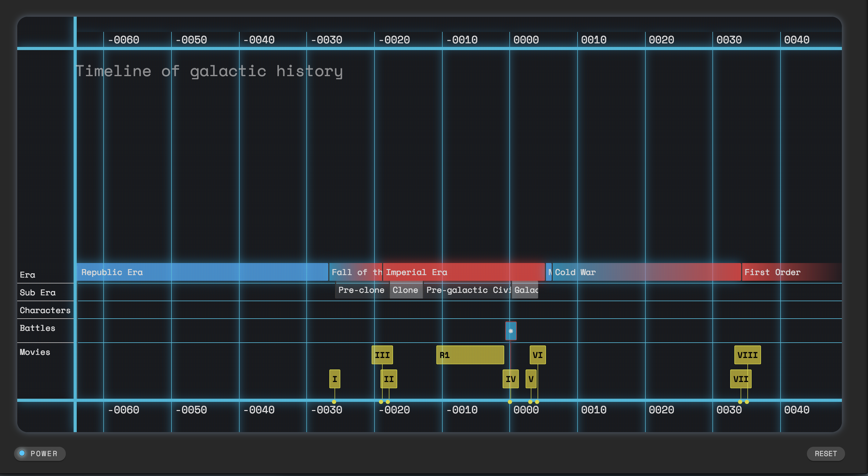Screen dimensions: 868x476
Task: Click the yellow dot below movie IV
Action: tap(510, 402)
